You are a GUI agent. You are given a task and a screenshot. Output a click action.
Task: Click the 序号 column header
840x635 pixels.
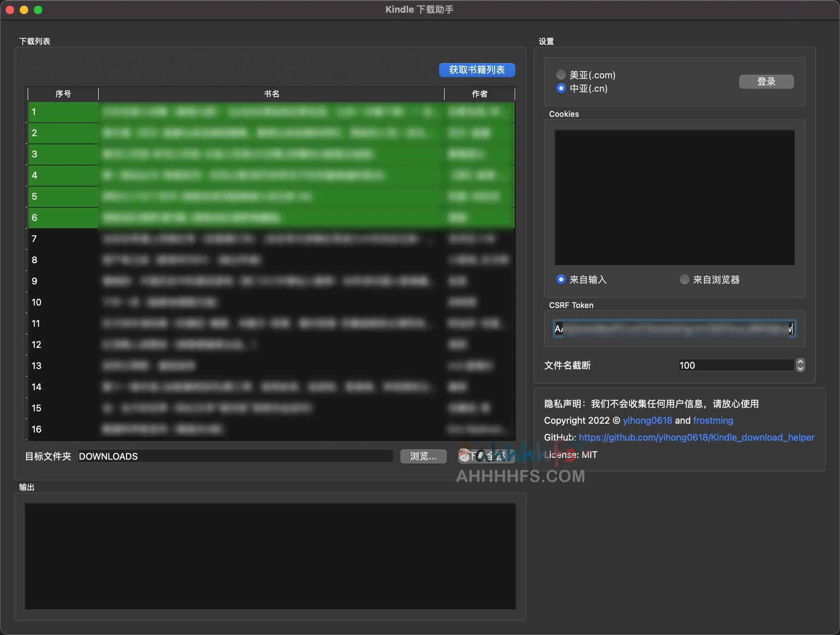coord(63,94)
